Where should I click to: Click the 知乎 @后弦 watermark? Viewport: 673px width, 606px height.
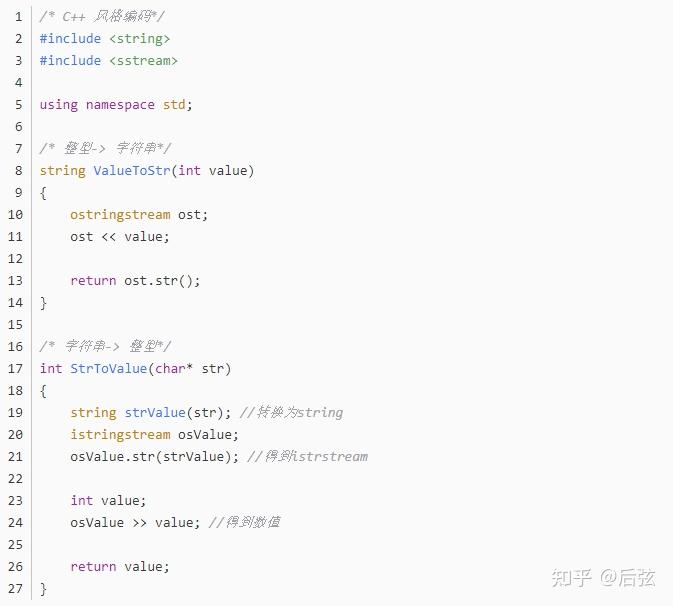click(603, 577)
